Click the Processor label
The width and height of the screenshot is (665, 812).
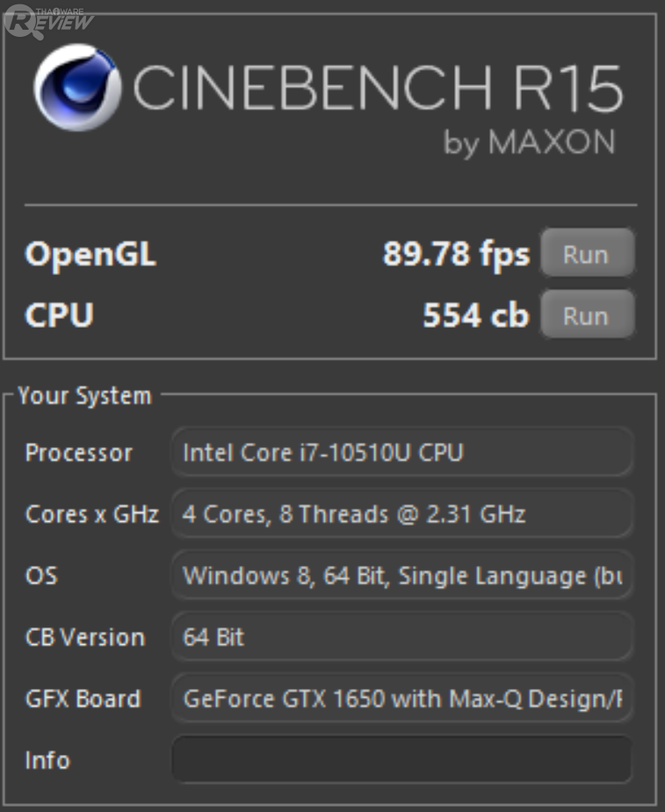(79, 453)
